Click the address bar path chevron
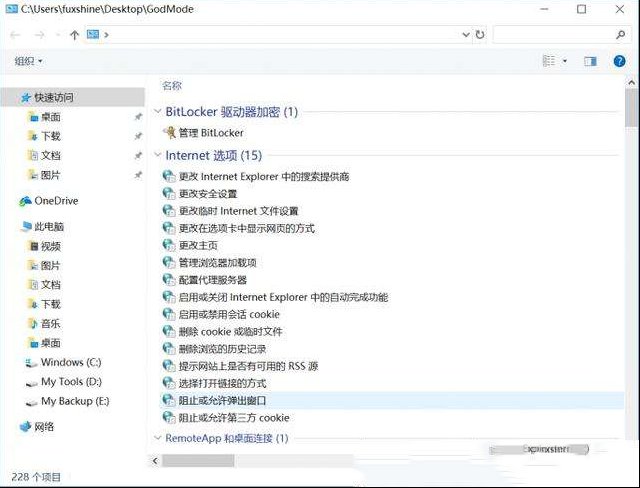Viewport: 640px width, 488px height. (x=107, y=35)
